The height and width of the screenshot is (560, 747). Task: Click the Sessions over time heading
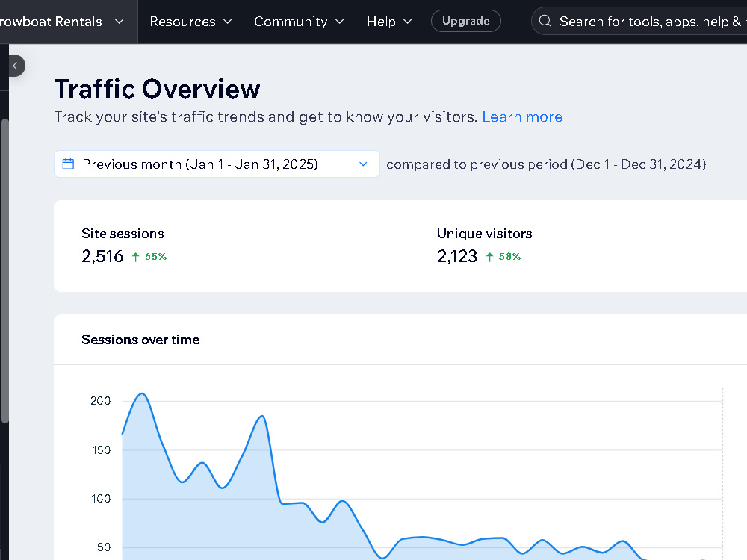pyautogui.click(x=140, y=340)
